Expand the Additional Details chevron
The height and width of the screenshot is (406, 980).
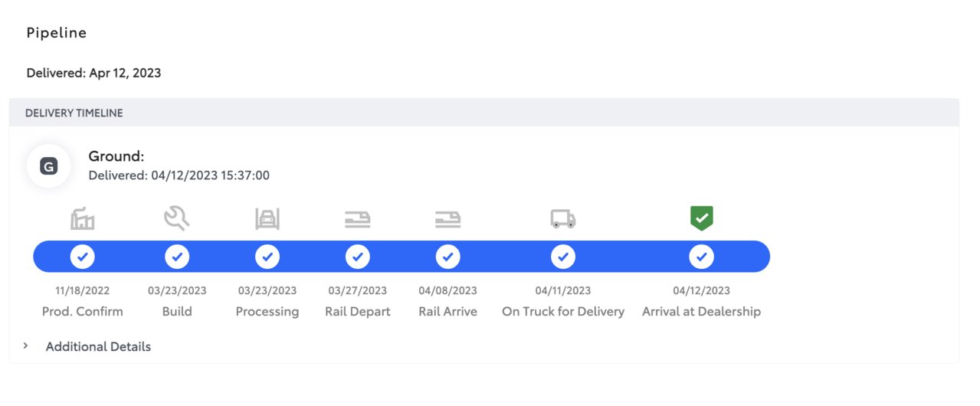tap(25, 346)
